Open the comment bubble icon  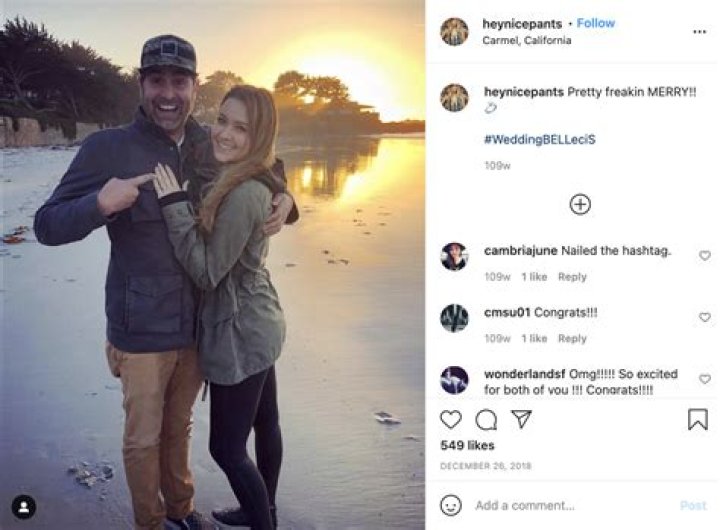(x=486, y=420)
